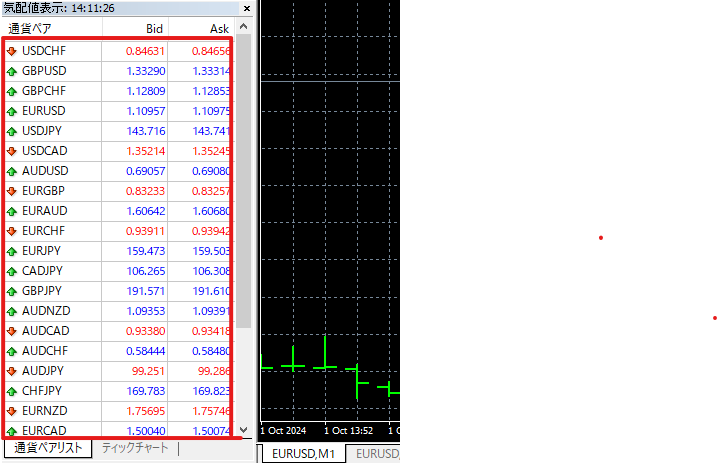Viewport: 718px width, 463px height.
Task: Click the AUDJPY bid price 99.251
Action: tap(148, 371)
